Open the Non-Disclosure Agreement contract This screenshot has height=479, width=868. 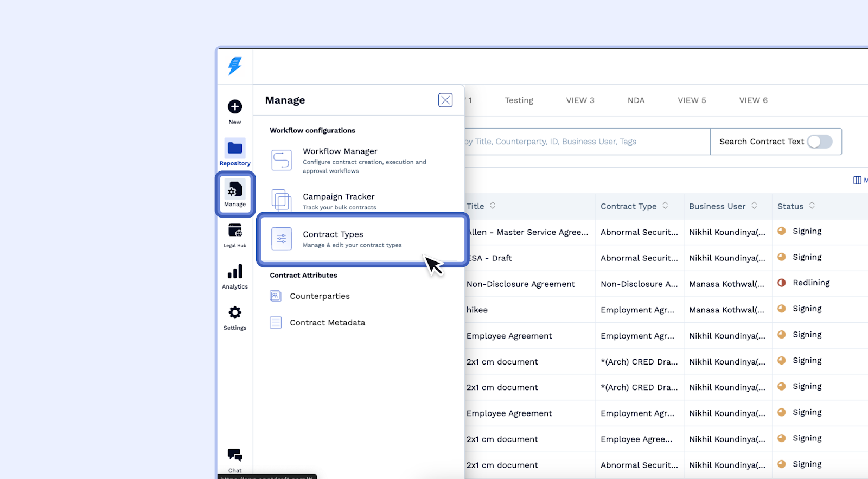(521, 284)
